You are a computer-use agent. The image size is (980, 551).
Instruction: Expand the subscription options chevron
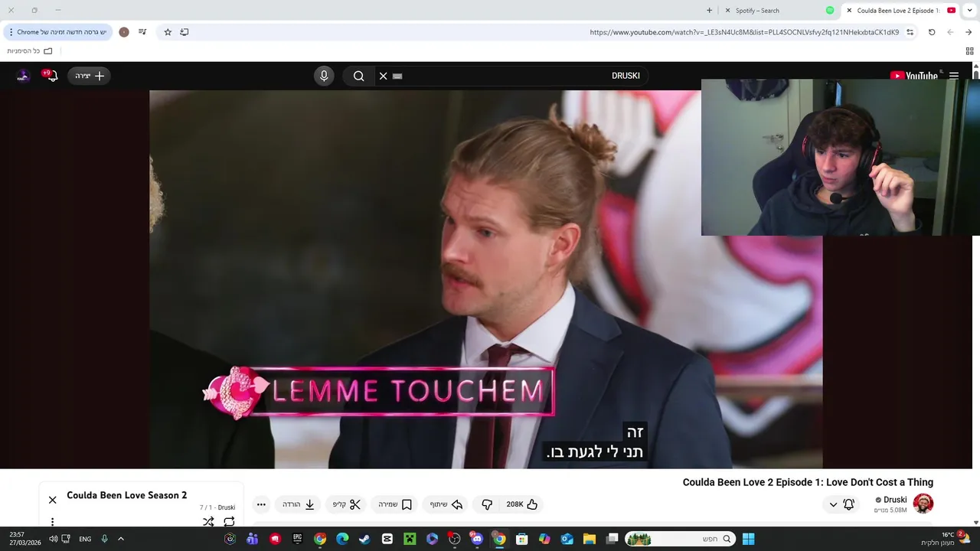point(833,504)
